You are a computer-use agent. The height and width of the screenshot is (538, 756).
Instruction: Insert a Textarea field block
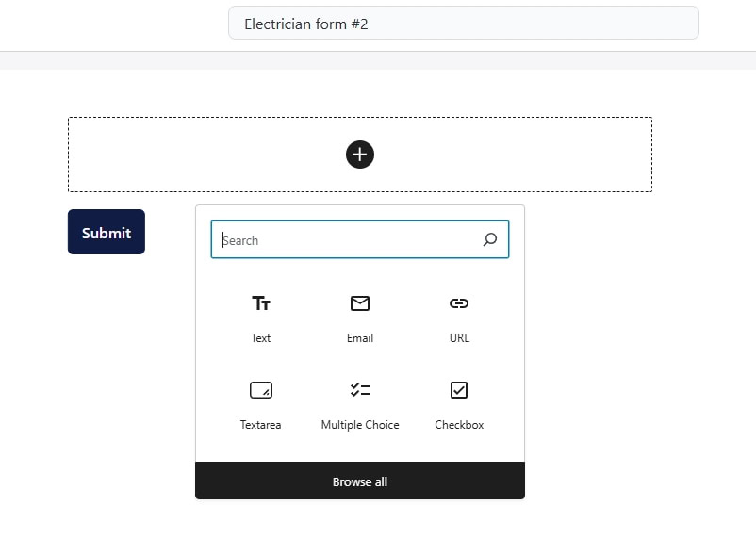[x=261, y=405]
